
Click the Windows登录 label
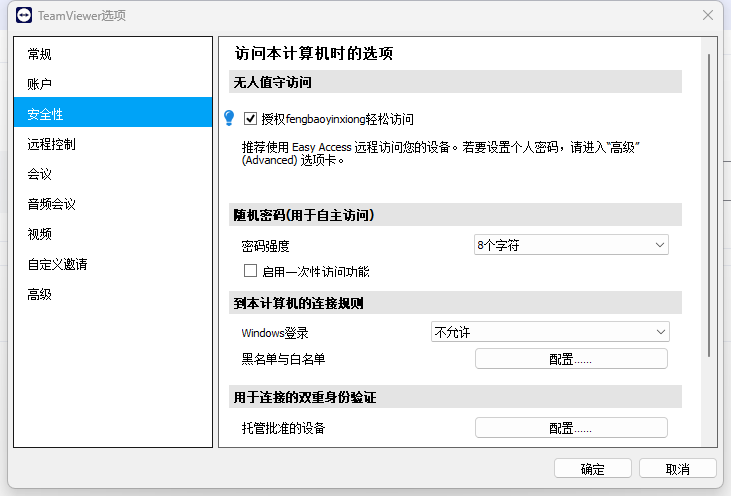tap(275, 333)
